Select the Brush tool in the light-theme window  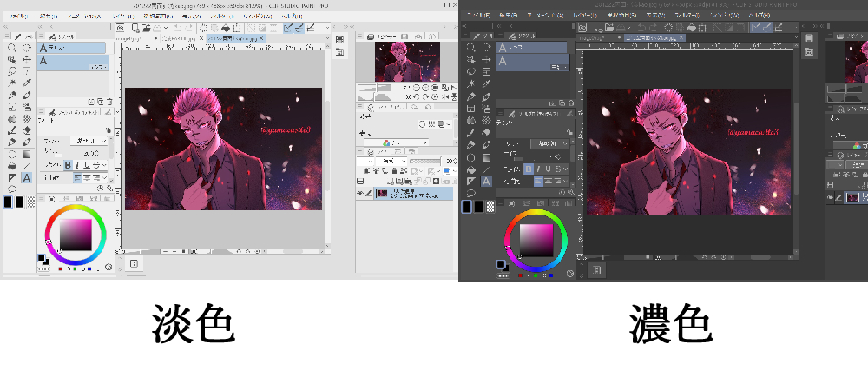pos(11,130)
